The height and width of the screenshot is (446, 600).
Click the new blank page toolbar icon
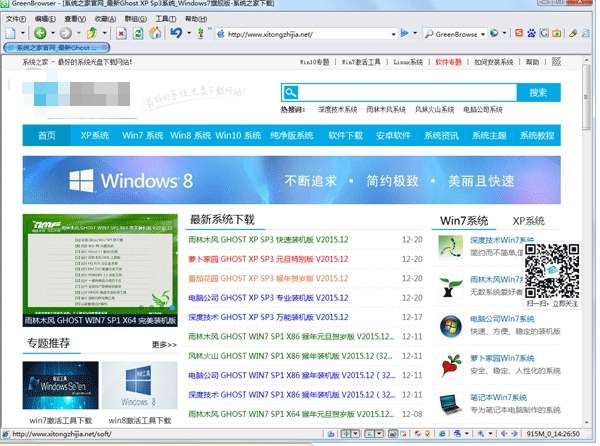[11, 33]
